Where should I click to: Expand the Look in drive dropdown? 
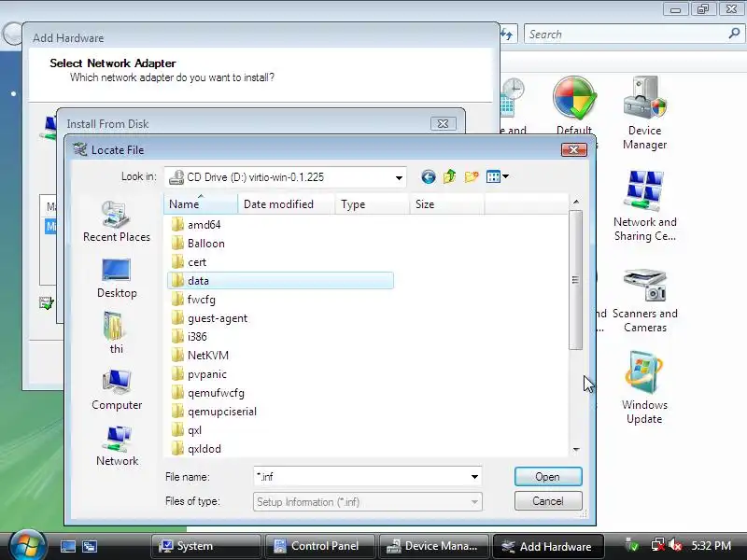(399, 177)
